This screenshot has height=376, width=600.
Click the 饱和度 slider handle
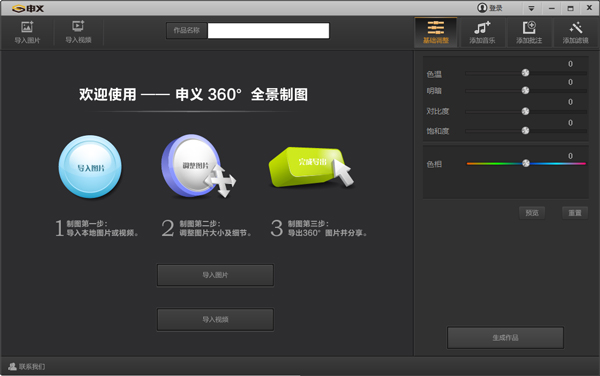click(x=525, y=130)
